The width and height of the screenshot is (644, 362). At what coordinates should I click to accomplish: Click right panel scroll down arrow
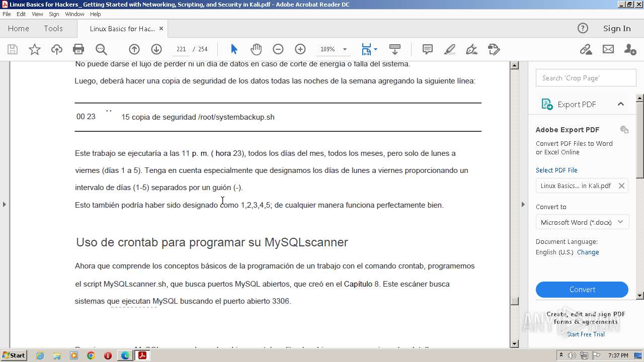pyautogui.click(x=640, y=295)
